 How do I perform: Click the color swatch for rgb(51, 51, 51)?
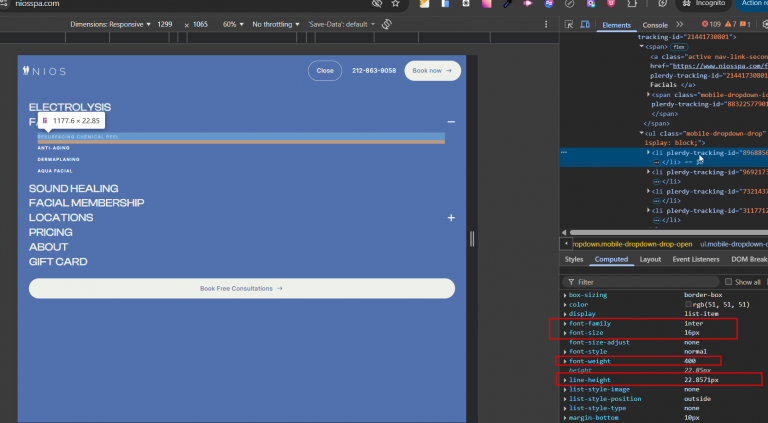(x=688, y=305)
